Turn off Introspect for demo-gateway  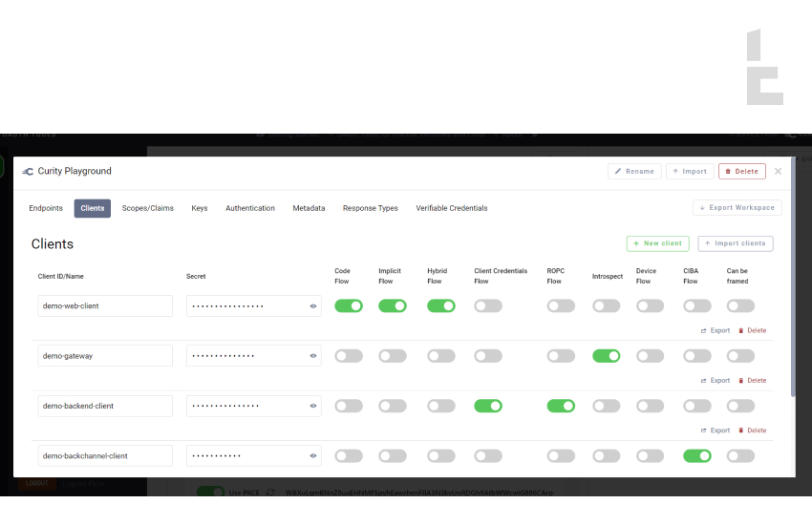click(x=606, y=356)
